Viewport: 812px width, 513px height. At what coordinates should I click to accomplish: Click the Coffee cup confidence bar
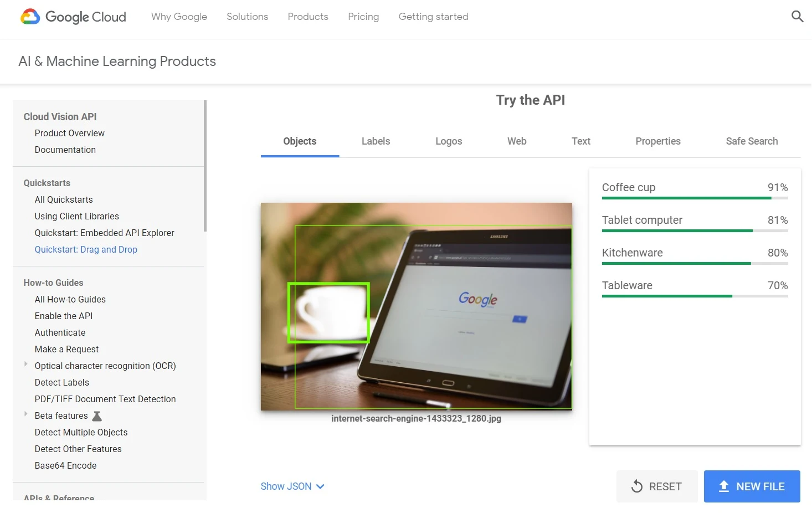(x=695, y=198)
